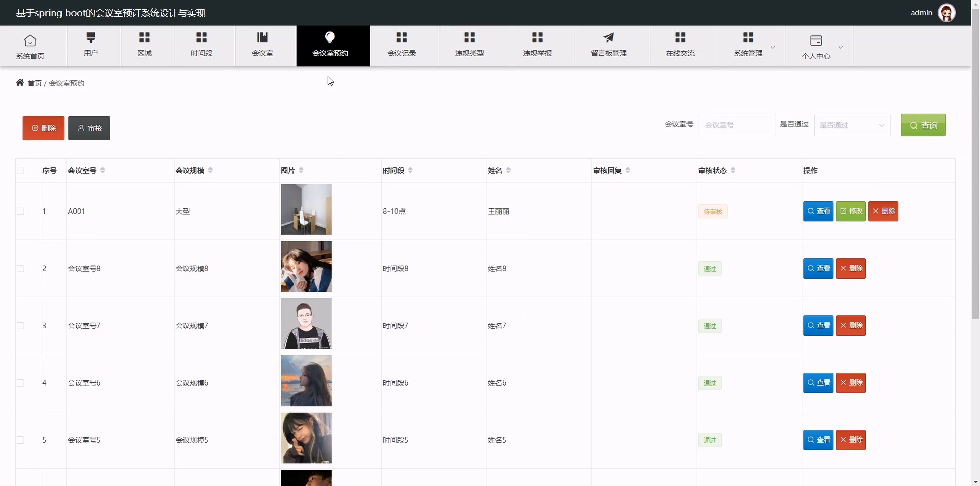Expand the 系统管理 menu chevron
Viewport: 980px width, 486px height.
773,47
